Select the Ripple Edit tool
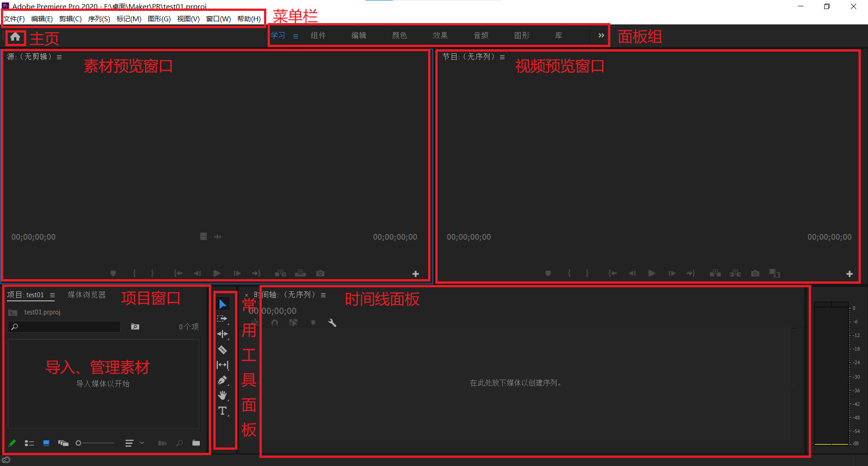868x466 pixels. (x=222, y=334)
